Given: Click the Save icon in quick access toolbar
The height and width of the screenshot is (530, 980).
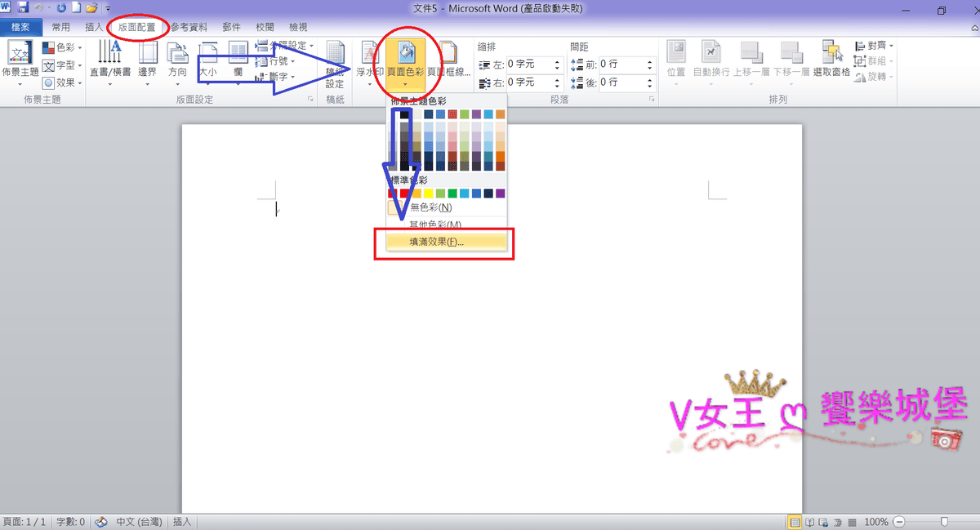Looking at the screenshot, I should [x=23, y=8].
